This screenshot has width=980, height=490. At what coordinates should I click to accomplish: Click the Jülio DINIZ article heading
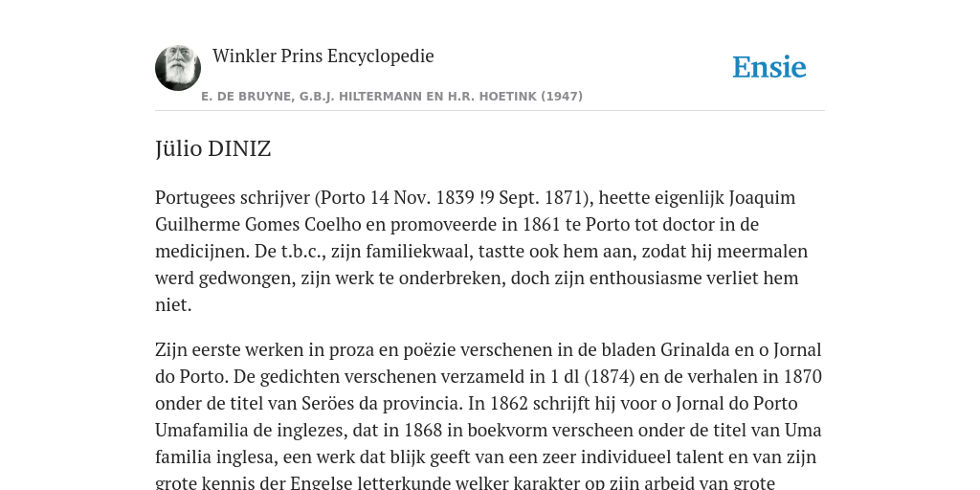(x=213, y=148)
